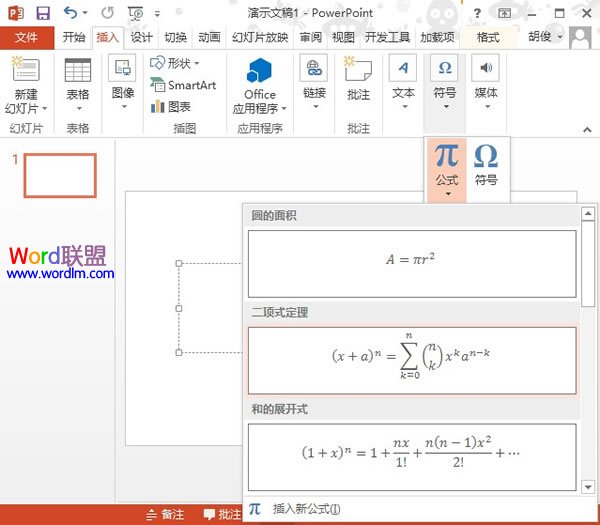
Task: Open PowerPoint Help question mark
Action: point(477,13)
